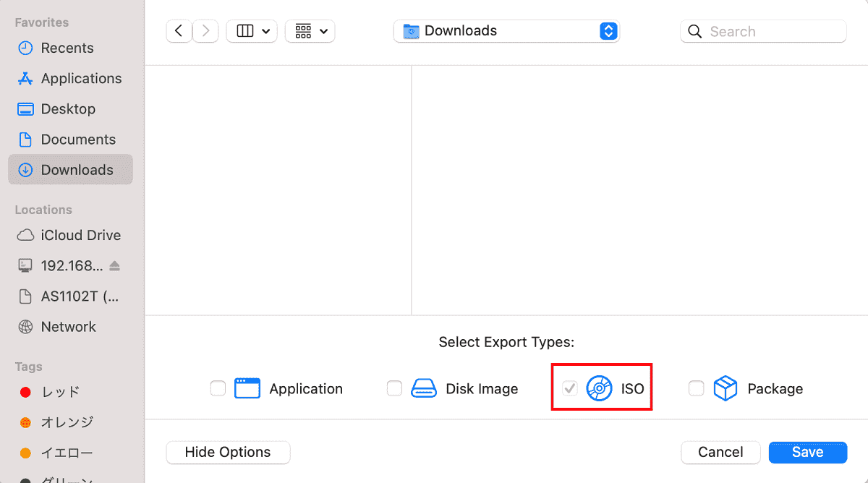The height and width of the screenshot is (483, 868).
Task: Click the search magnifier icon
Action: (695, 31)
